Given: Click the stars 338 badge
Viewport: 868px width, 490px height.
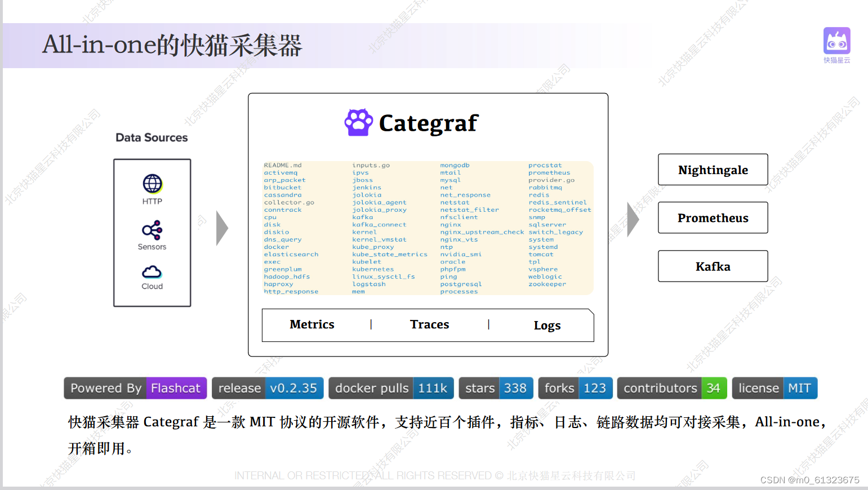Looking at the screenshot, I should coord(496,388).
